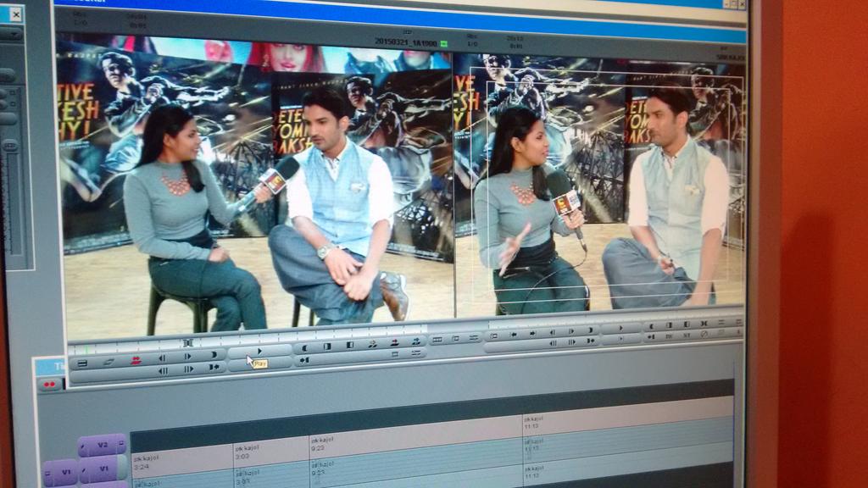The image size is (868, 488).
Task: Click Mark Clip icon in record monitor toolbar
Action: click(x=669, y=324)
